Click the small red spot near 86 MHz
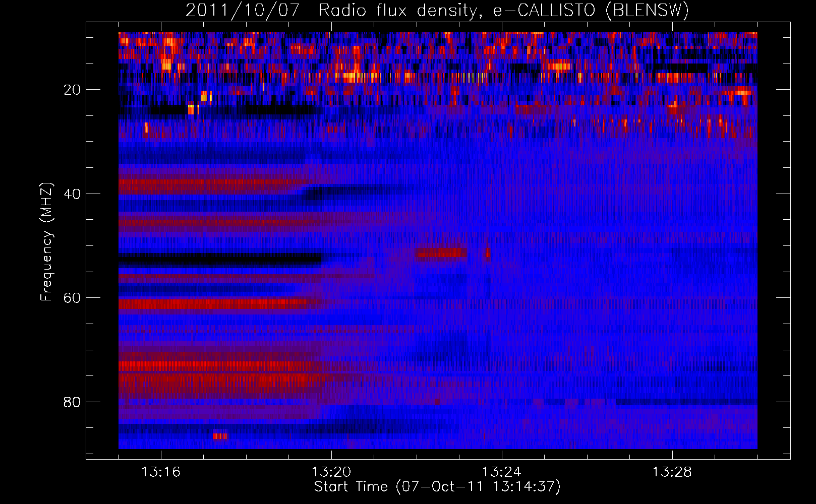This screenshot has width=816, height=504. coord(220,435)
